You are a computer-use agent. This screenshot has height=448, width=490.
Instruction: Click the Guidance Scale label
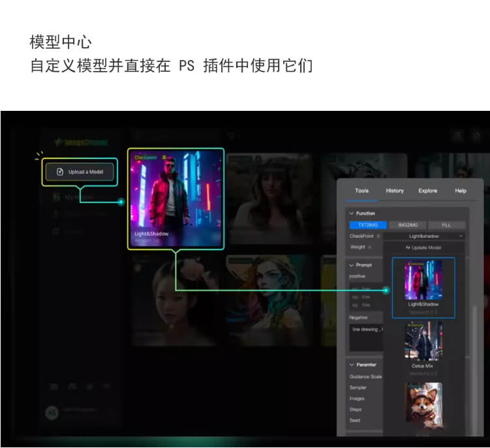(365, 377)
